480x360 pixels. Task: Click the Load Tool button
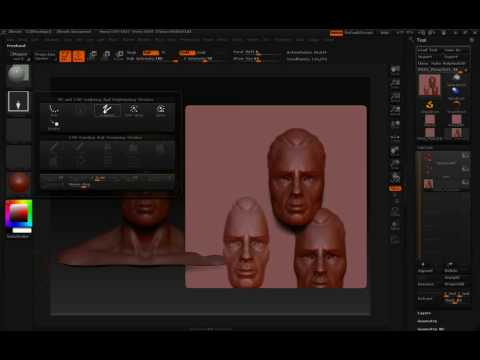point(428,50)
